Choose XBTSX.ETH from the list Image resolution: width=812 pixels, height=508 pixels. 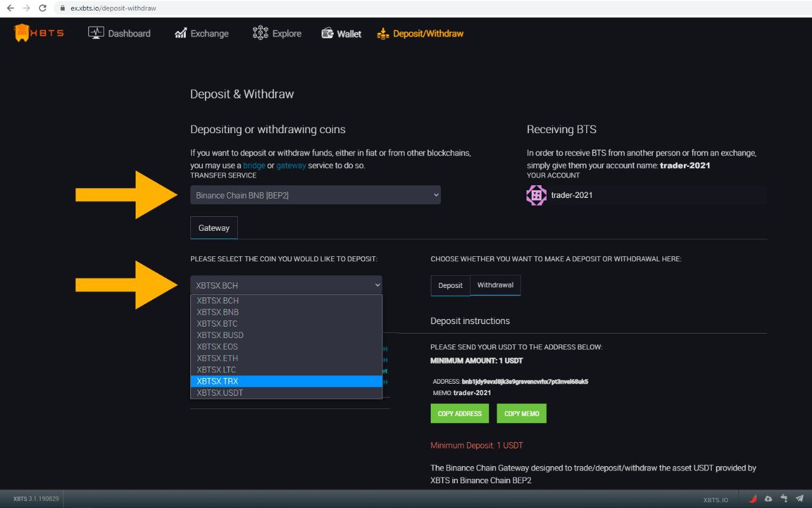point(286,358)
